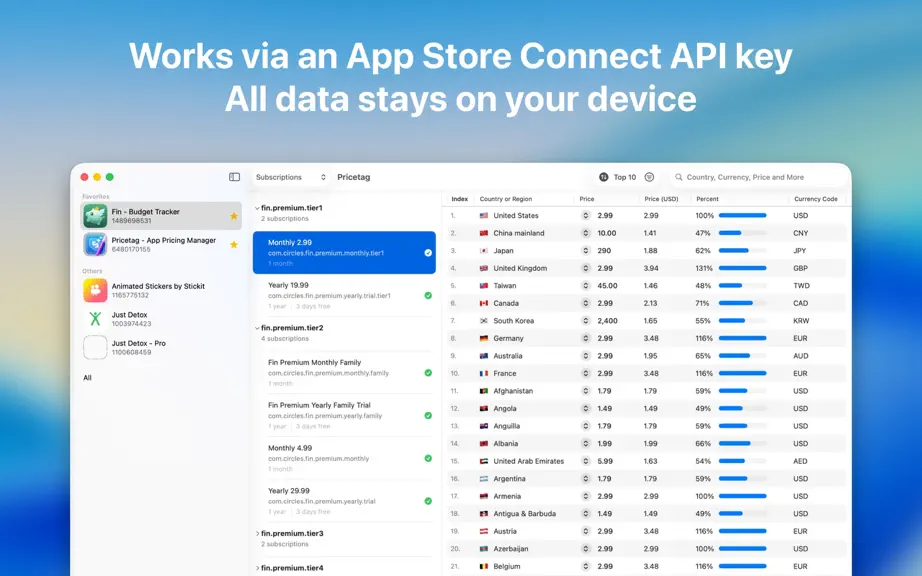
Task: Click green checkmark on Yearly 19.99
Action: coord(428,296)
